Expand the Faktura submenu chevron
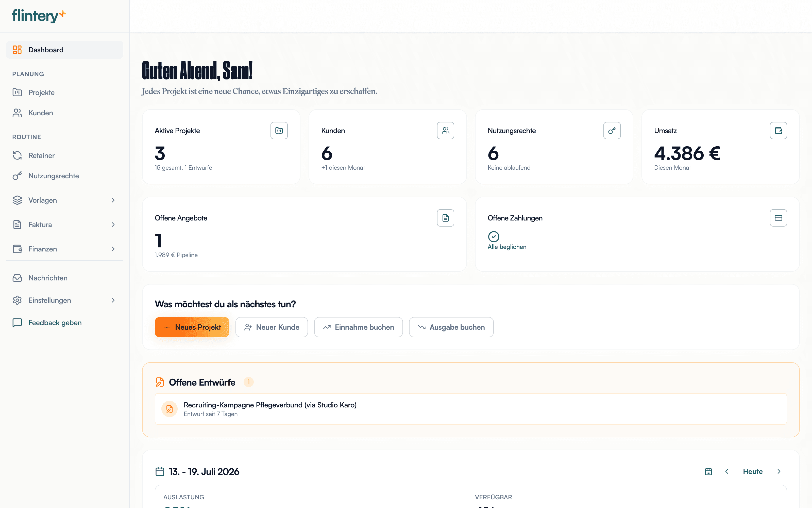The height and width of the screenshot is (508, 812). 113,225
